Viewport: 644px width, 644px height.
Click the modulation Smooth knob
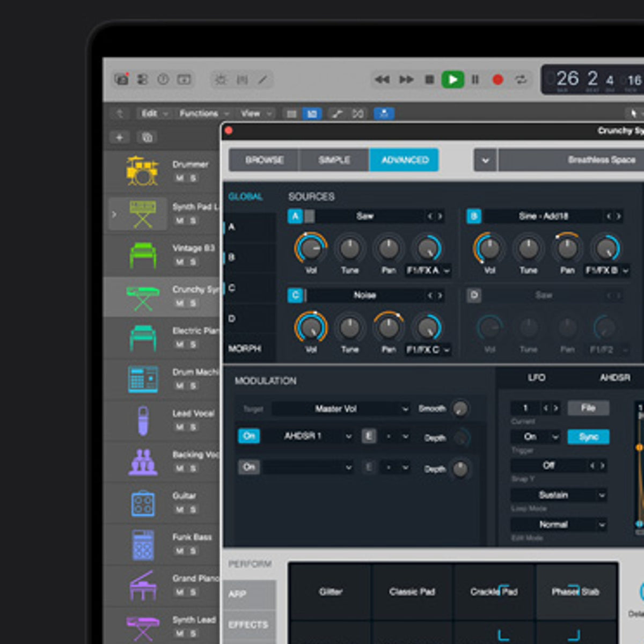(x=460, y=409)
